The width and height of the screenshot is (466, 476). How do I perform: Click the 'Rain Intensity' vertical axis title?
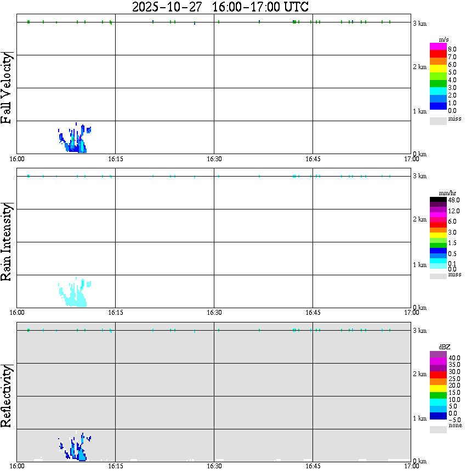tap(7, 242)
